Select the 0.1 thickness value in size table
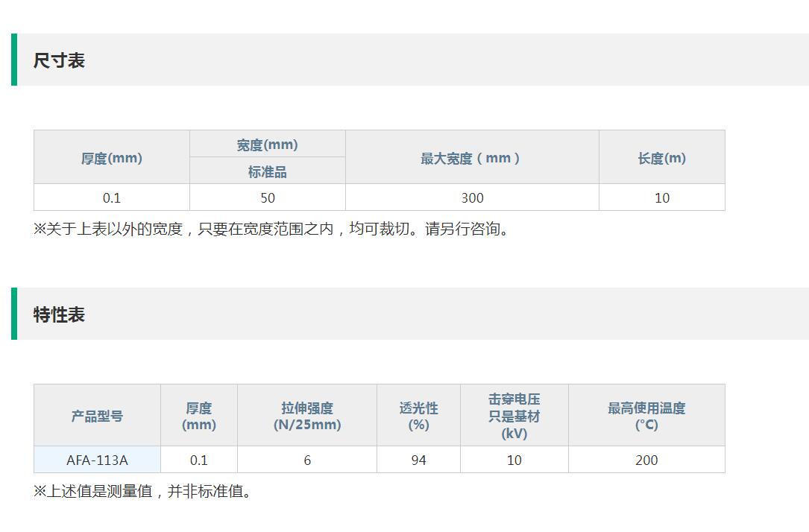 111,197
